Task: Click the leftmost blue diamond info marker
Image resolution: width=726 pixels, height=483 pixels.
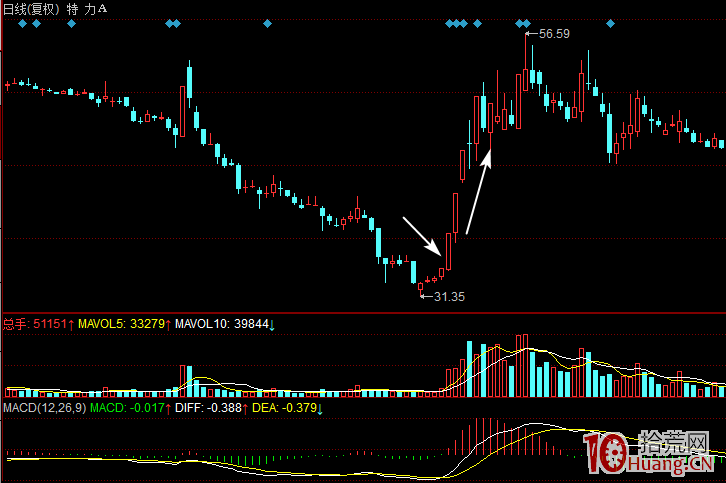Action: point(22,24)
